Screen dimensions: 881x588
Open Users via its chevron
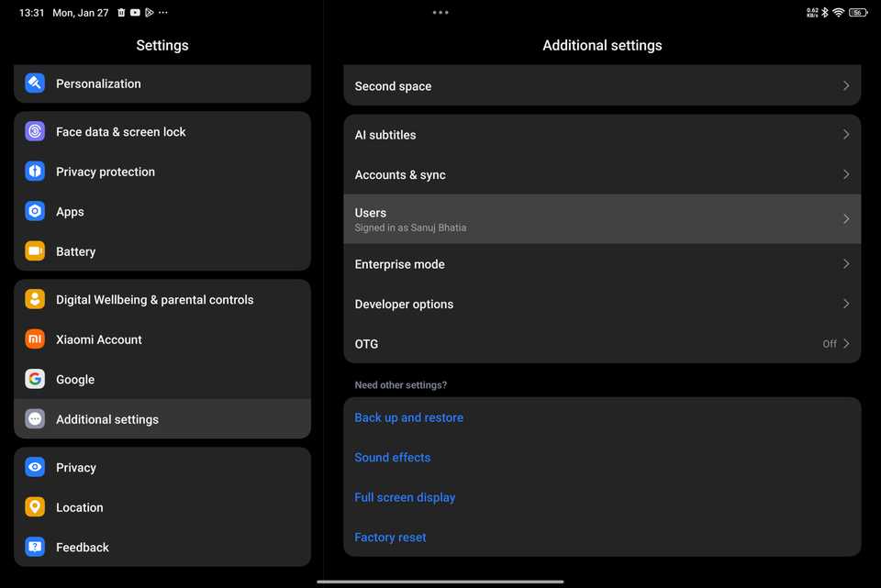click(846, 218)
